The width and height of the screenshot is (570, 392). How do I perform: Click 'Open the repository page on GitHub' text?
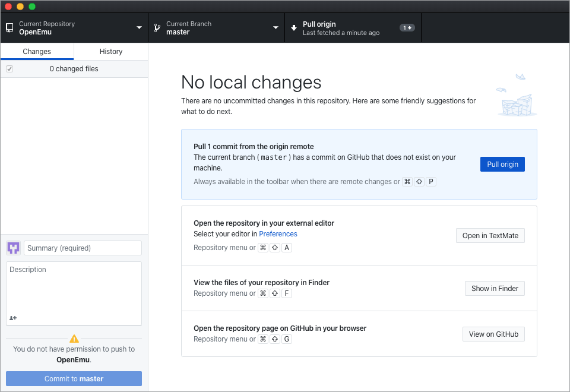[x=280, y=328]
